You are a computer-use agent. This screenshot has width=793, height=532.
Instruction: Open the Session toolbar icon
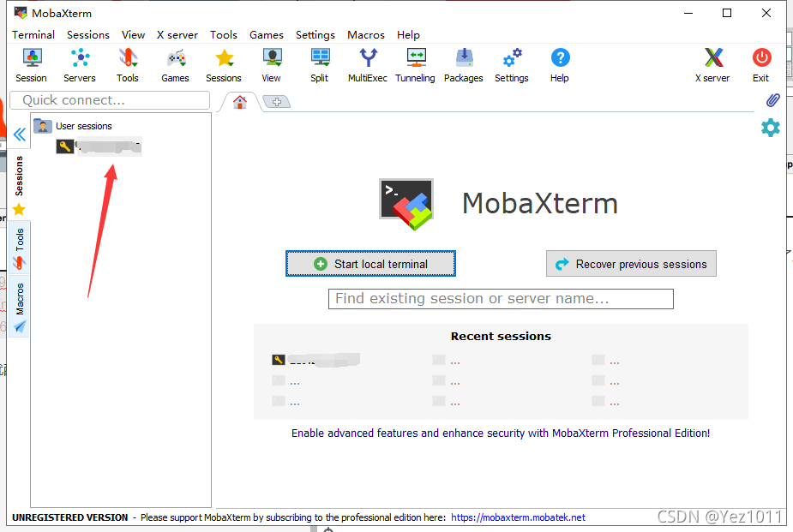coord(32,66)
